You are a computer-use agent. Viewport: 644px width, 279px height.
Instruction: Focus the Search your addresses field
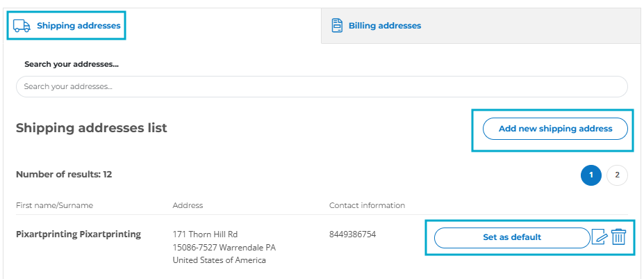click(322, 87)
